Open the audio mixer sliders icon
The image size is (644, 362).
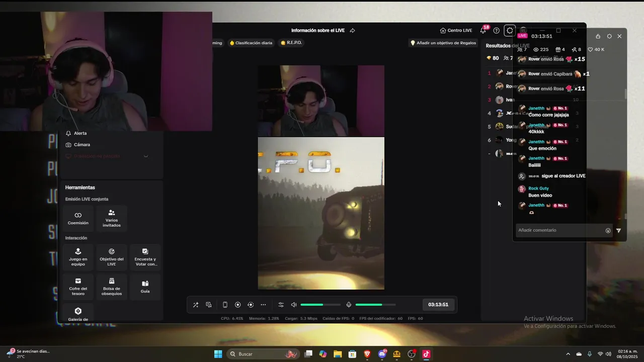(x=281, y=305)
